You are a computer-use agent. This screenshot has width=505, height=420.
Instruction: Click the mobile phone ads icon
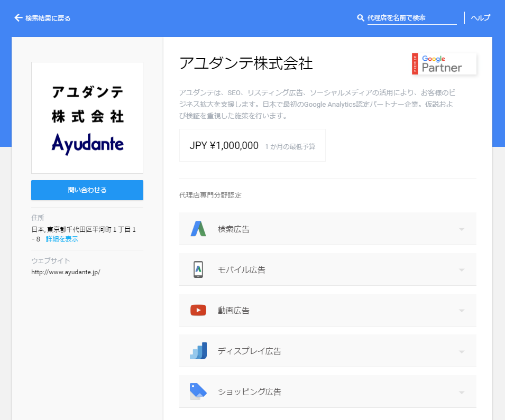click(x=198, y=269)
